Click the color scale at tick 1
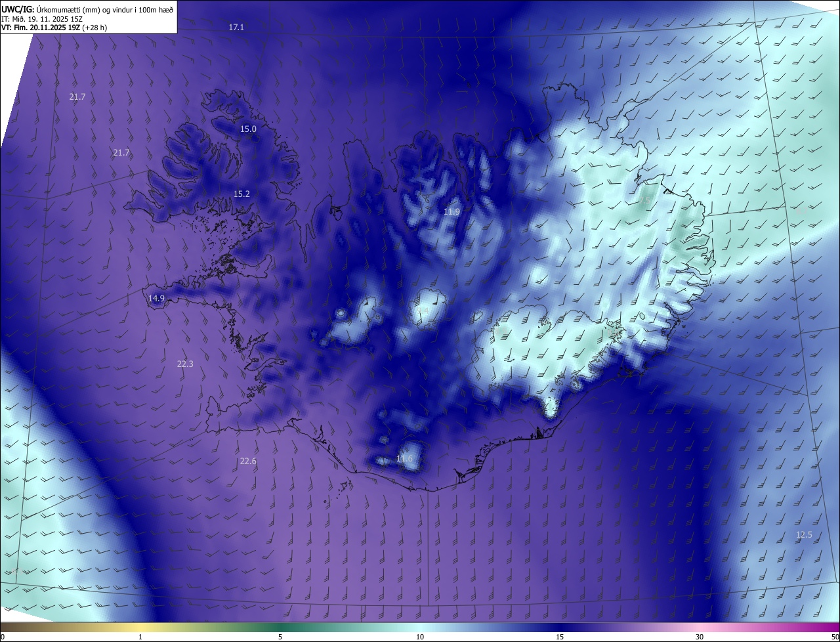This screenshot has height=642, width=840. pos(140,637)
